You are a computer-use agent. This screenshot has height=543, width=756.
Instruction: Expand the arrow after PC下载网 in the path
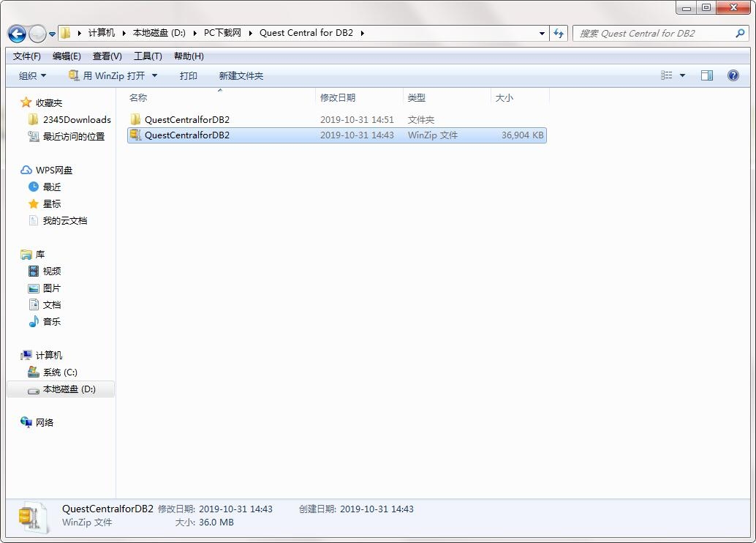tap(251, 33)
